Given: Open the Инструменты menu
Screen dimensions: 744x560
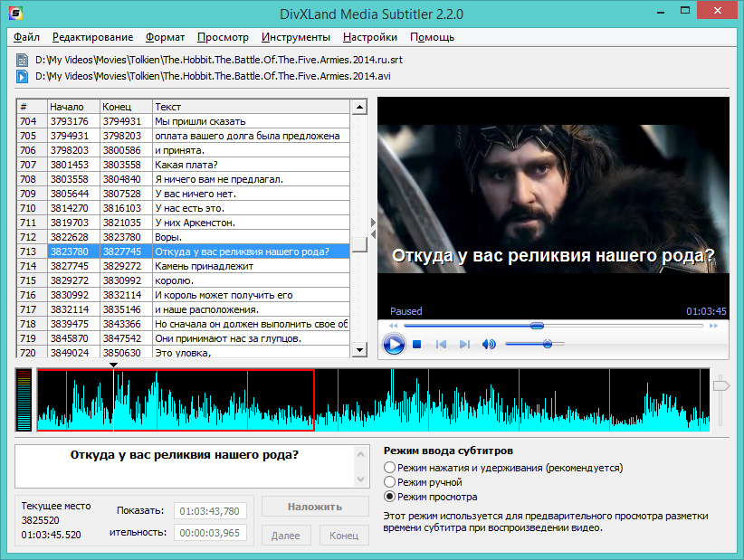Looking at the screenshot, I should click(x=295, y=37).
